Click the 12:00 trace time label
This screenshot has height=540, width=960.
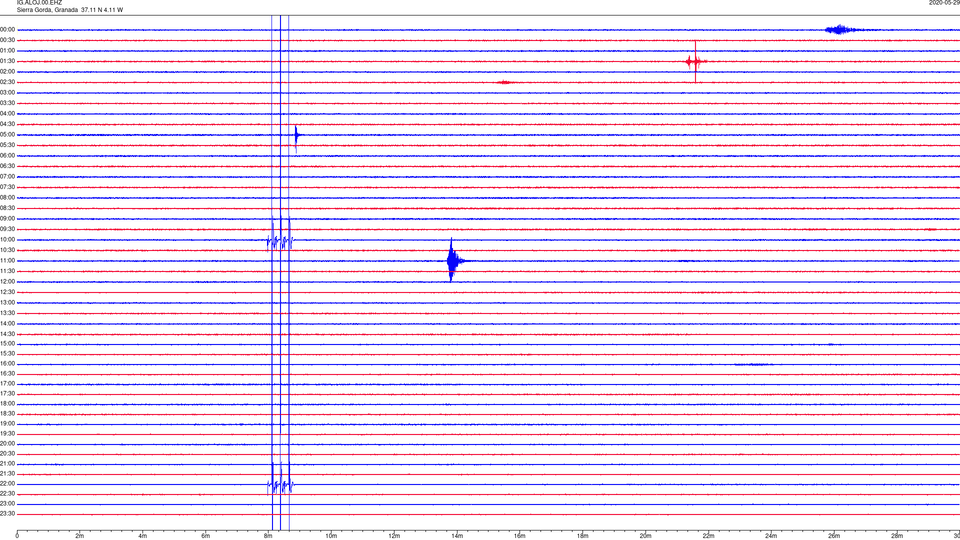(x=8, y=282)
